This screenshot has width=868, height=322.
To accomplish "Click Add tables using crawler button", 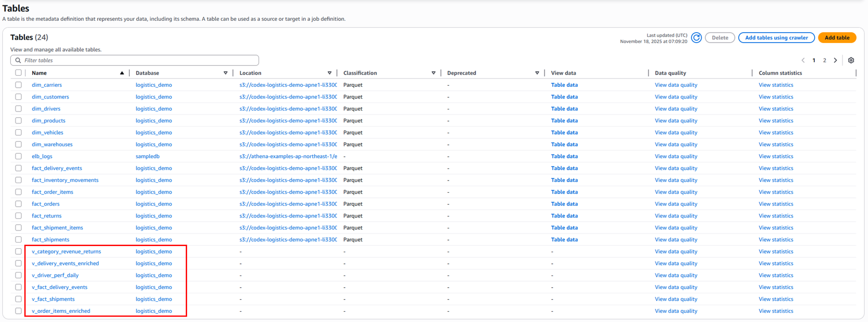I will click(776, 38).
